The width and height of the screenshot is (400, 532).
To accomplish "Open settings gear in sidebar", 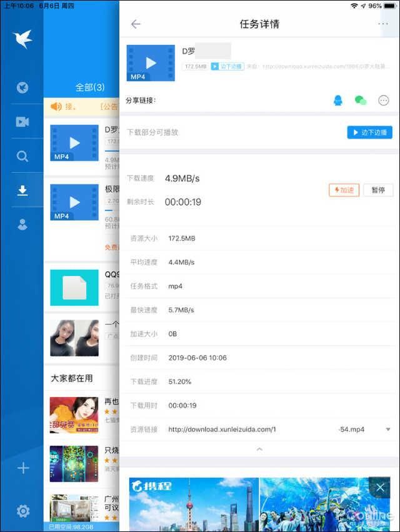I will click(x=23, y=511).
